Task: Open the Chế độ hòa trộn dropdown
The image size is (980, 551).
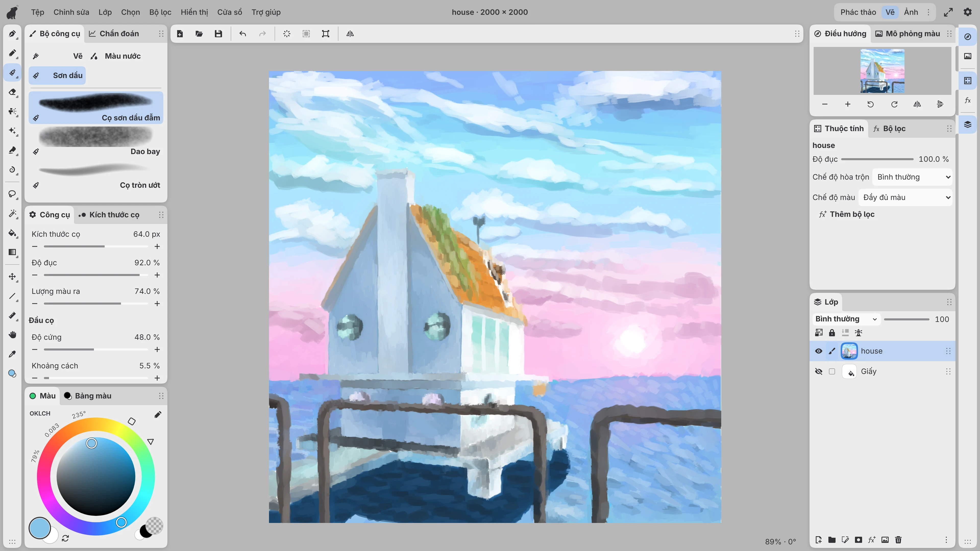Action: (912, 177)
